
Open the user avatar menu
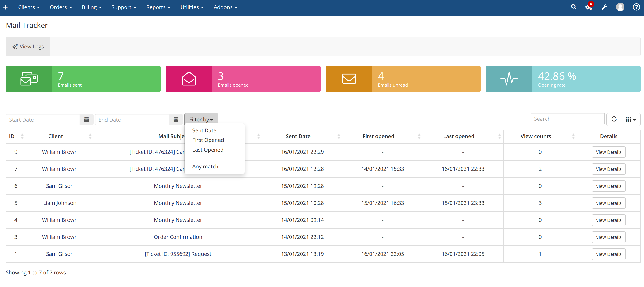pos(620,7)
